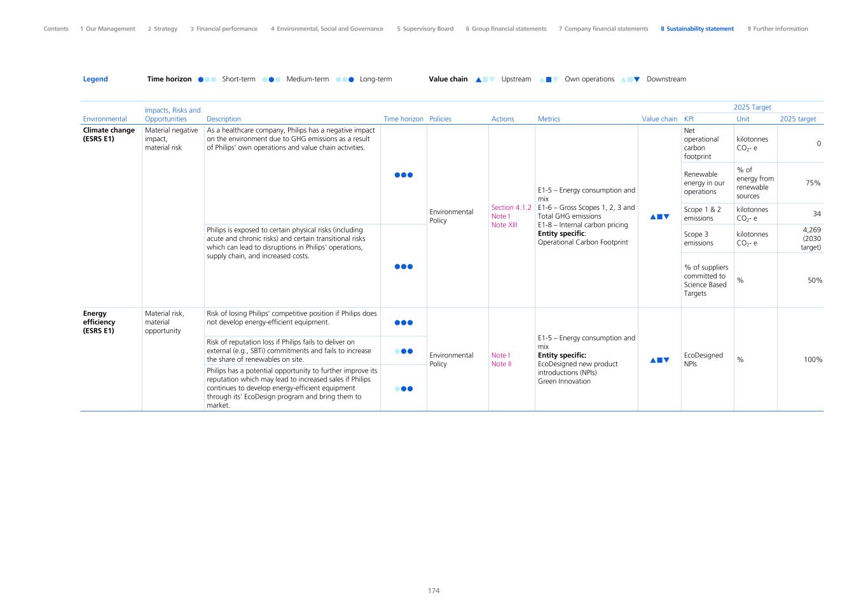The height and width of the screenshot is (613, 868).
Task: Click the Operational Carbon Footprint metric
Action: [x=583, y=242]
